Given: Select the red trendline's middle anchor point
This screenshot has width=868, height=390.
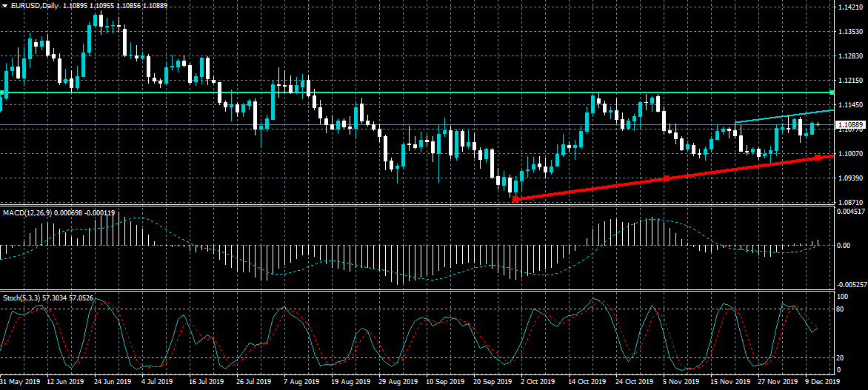Looking at the screenshot, I should click(x=667, y=178).
